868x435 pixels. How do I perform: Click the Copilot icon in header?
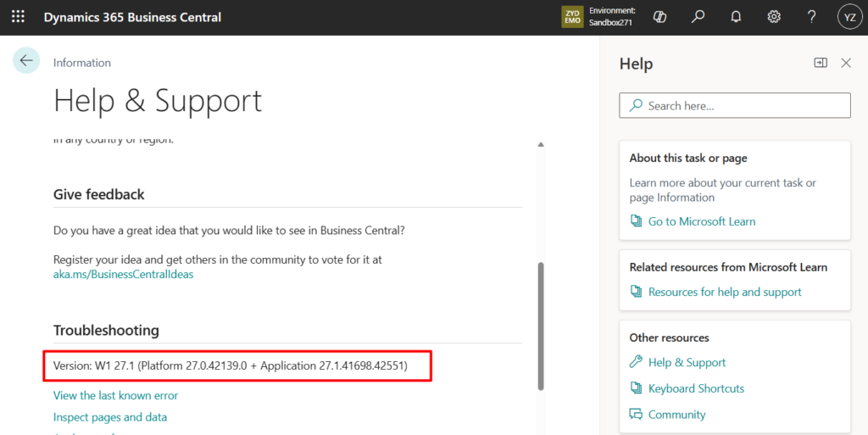coord(660,17)
